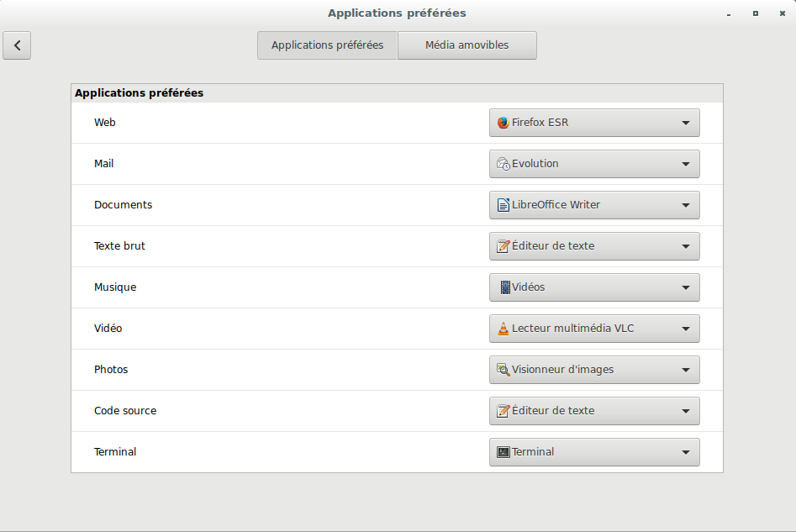Viewport: 796px width, 532px height.
Task: Click the Visionneur d'images magnifier icon
Action: click(503, 370)
